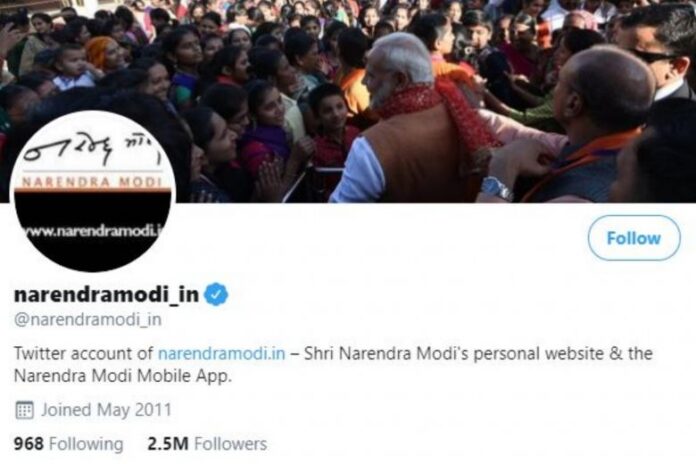Click the @narendramodi_in handle
The image size is (696, 464).
coord(88,319)
